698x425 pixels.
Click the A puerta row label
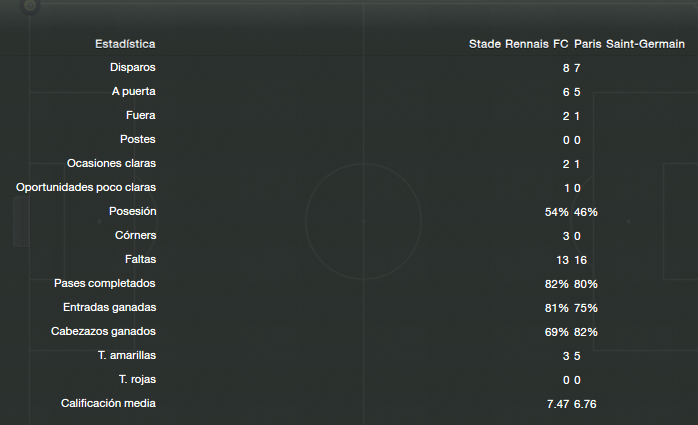(134, 91)
